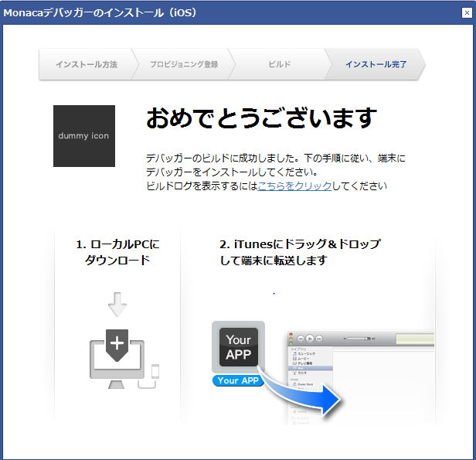Select the インストール完了 step
The height and width of the screenshot is (460, 476).
pos(376,64)
